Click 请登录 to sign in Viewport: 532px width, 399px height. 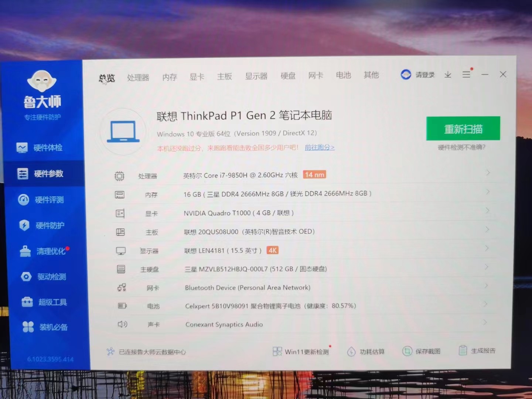pos(425,75)
